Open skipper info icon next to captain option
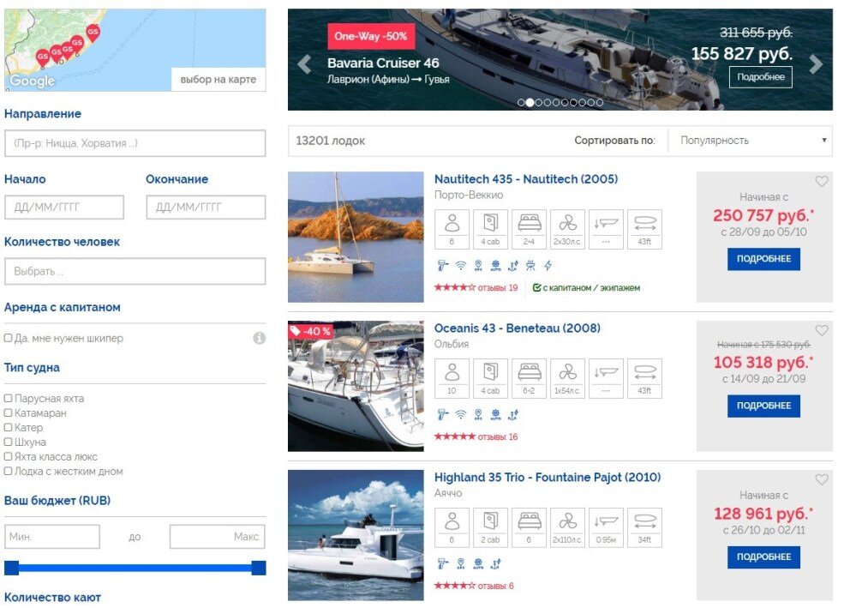Image resolution: width=868 pixels, height=608 pixels. 259,338
